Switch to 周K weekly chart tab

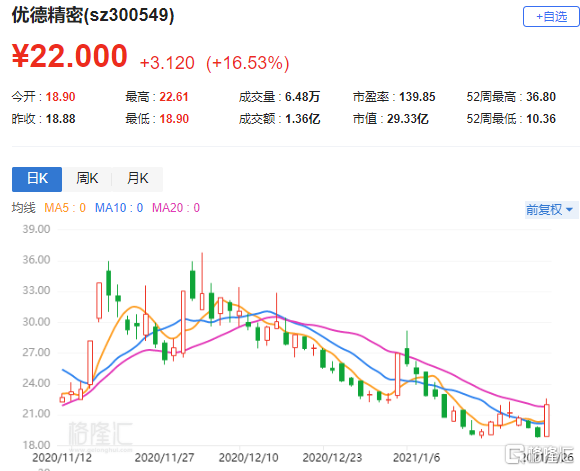tap(87, 179)
